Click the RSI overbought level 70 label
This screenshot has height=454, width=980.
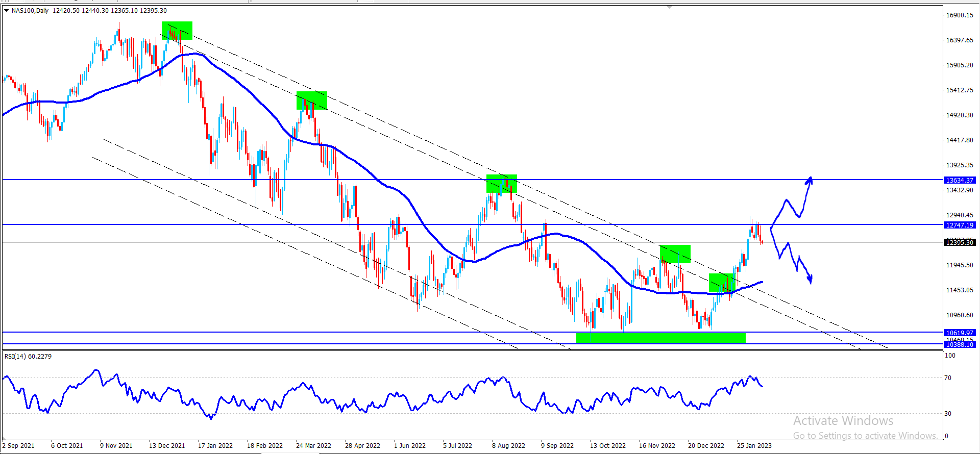pos(948,378)
